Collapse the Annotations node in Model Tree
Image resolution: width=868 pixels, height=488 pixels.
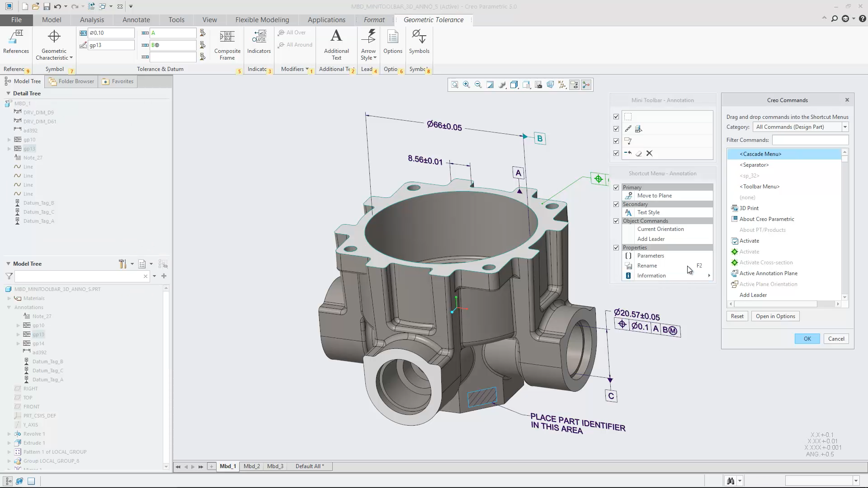pos(9,307)
